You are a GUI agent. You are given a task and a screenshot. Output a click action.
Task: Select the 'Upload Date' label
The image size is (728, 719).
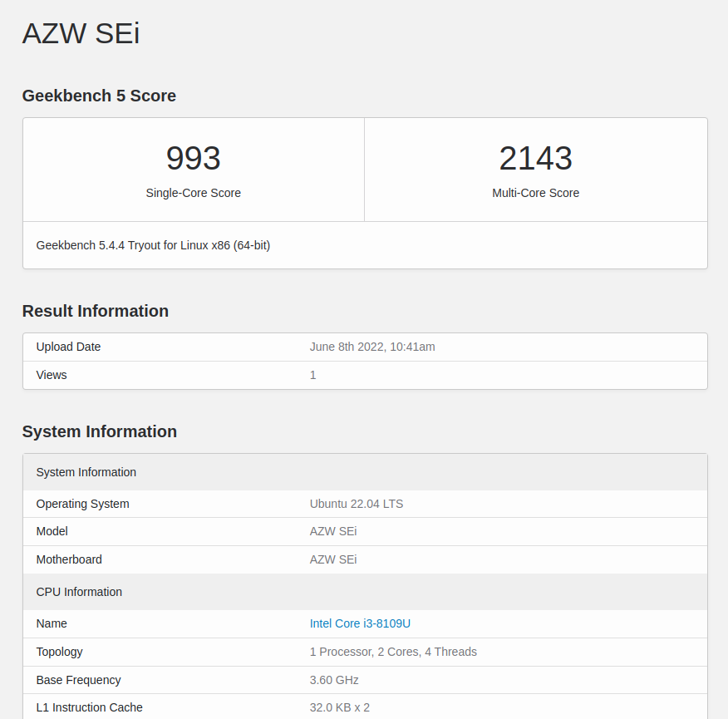pos(68,347)
